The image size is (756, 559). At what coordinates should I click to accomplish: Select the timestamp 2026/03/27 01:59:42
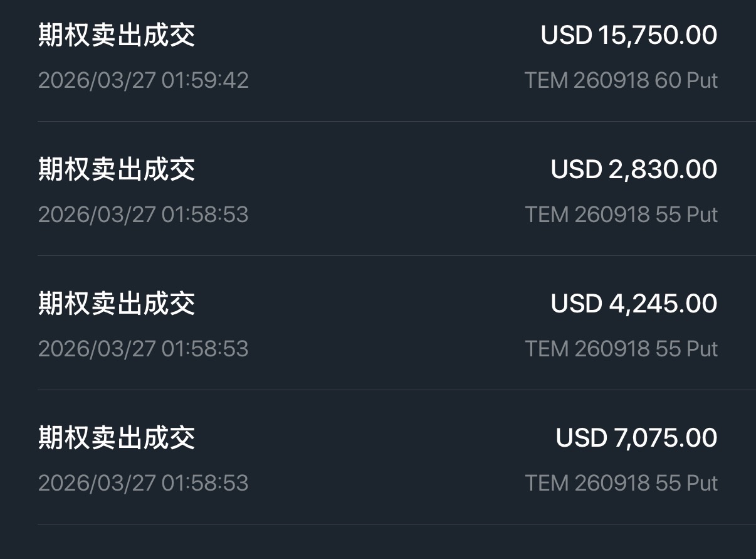pyautogui.click(x=144, y=80)
